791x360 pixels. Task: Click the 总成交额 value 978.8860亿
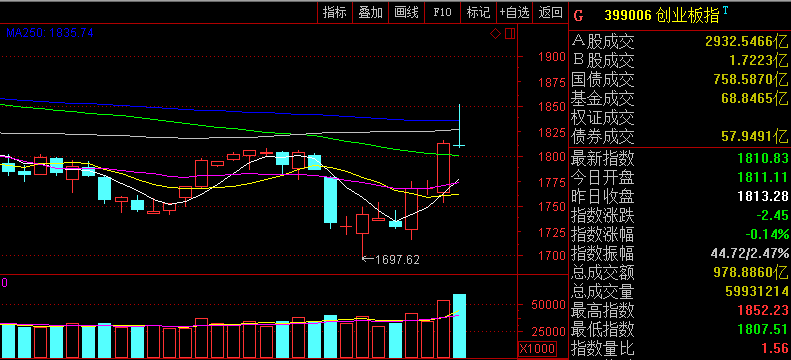tap(751, 273)
